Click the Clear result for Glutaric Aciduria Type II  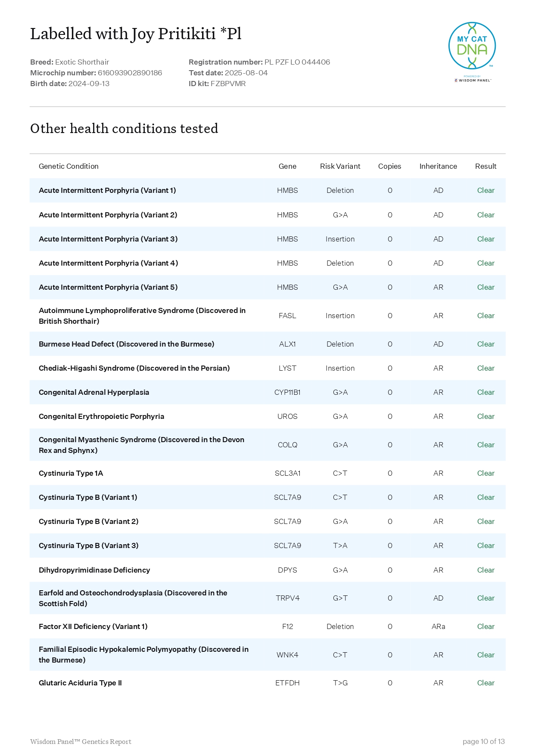tap(485, 683)
